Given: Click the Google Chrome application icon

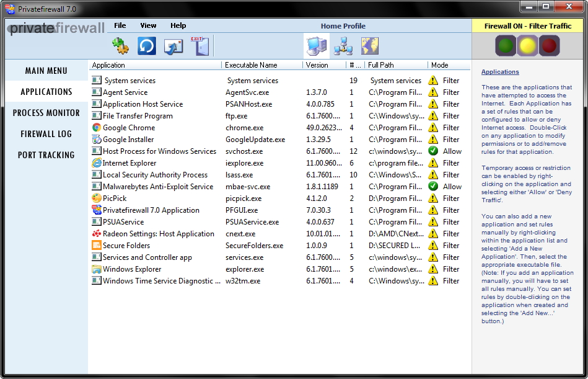Looking at the screenshot, I should click(x=97, y=128).
